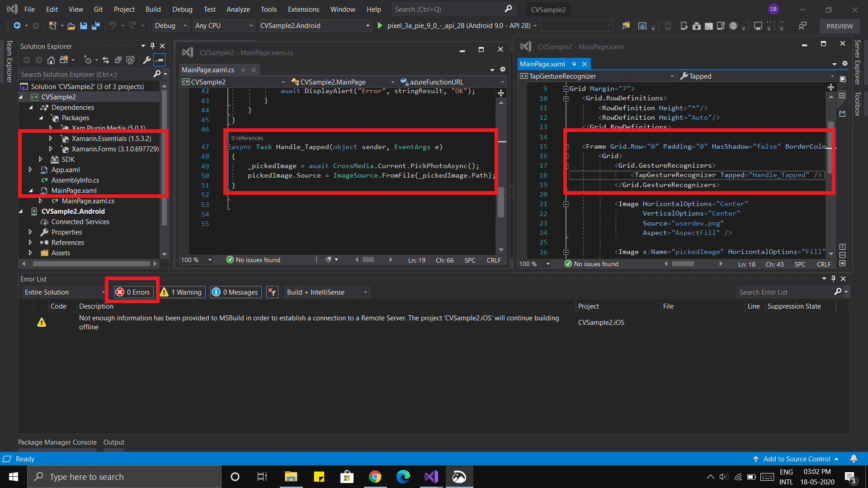Open the Debug menu
The width and height of the screenshot is (868, 488).
[x=182, y=9]
